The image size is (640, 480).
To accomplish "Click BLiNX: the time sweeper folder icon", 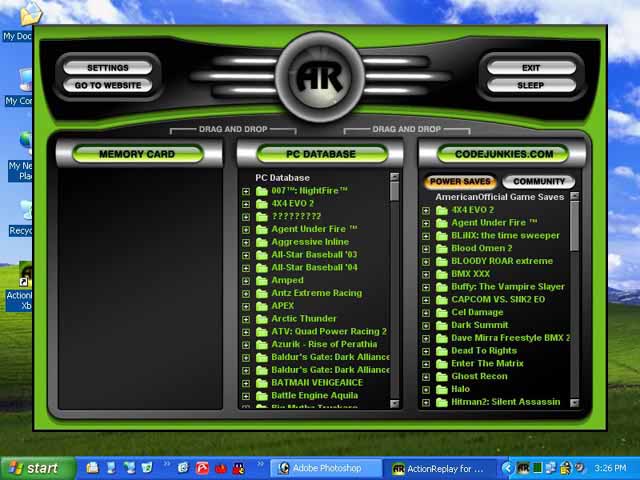I will (442, 236).
